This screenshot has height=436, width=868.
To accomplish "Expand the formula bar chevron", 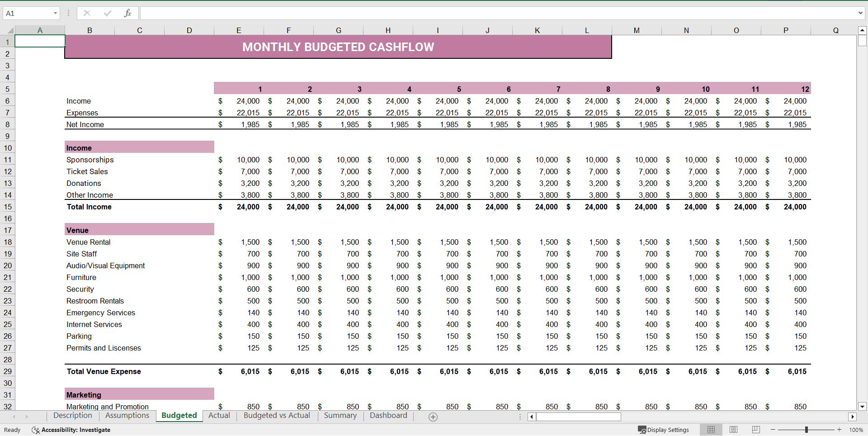I will [860, 13].
